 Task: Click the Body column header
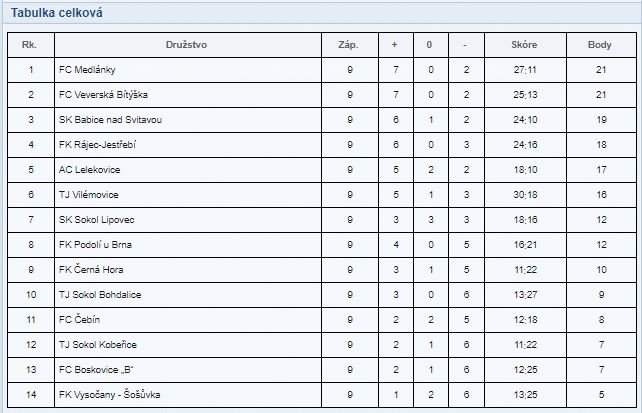coord(599,45)
